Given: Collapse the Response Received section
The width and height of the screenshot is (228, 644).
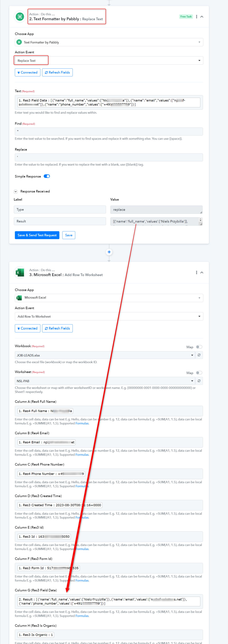Looking at the screenshot, I should (15, 191).
